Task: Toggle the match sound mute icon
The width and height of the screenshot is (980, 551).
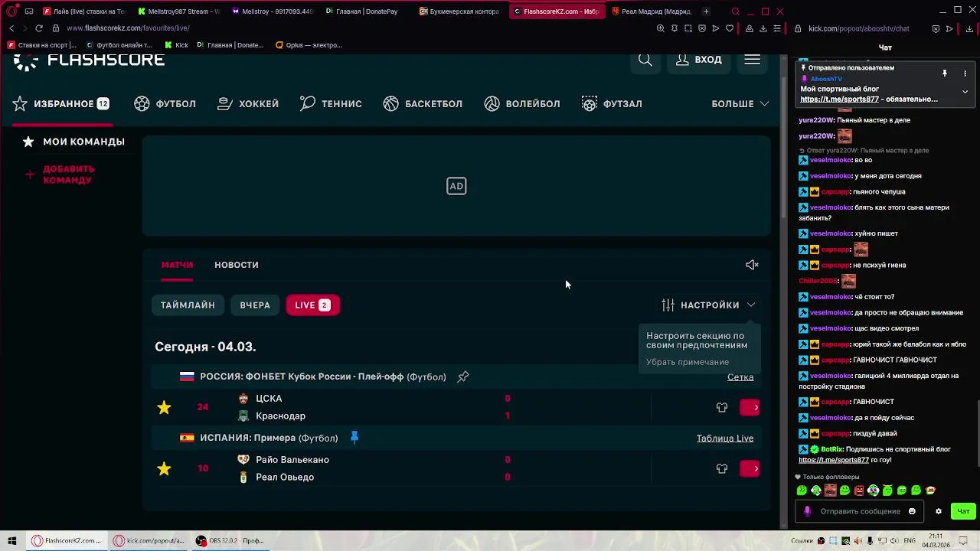Action: (752, 265)
